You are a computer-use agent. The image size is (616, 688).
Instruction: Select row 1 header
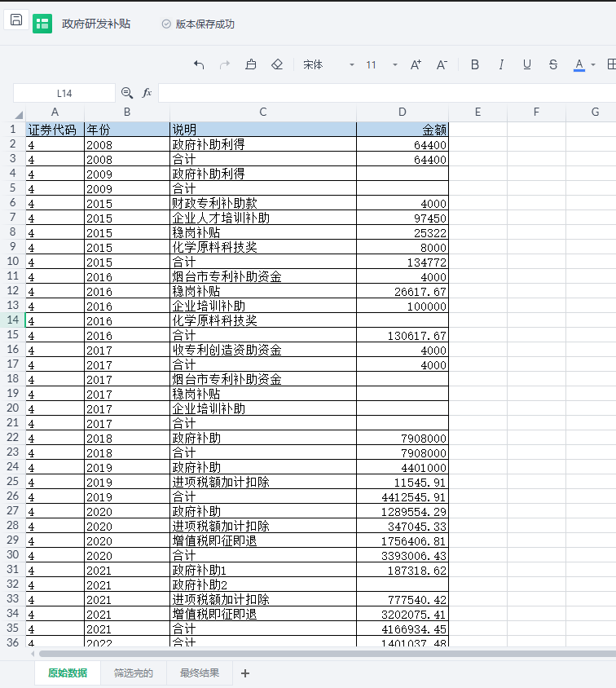point(13,130)
